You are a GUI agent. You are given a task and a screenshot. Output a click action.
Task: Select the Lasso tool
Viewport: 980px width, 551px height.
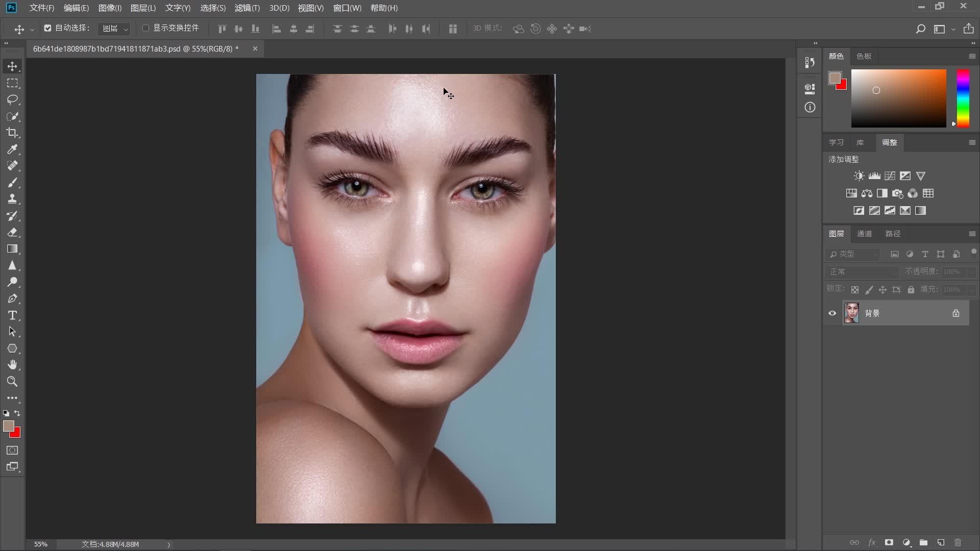[x=12, y=99]
